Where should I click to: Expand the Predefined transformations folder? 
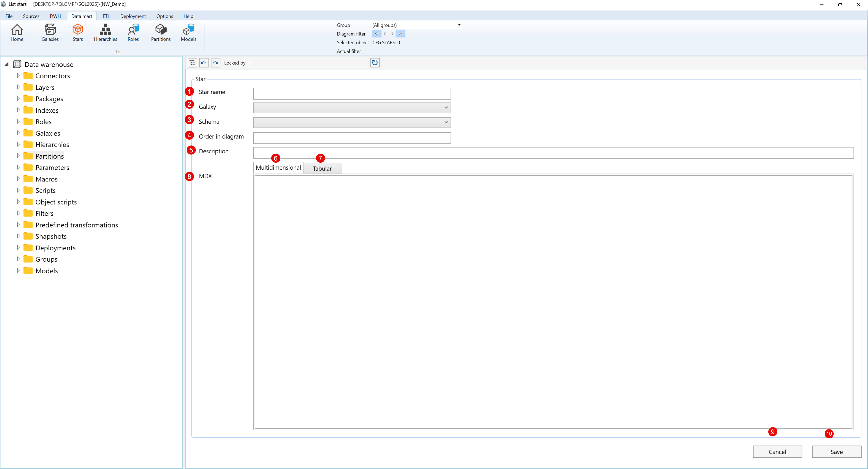click(18, 225)
